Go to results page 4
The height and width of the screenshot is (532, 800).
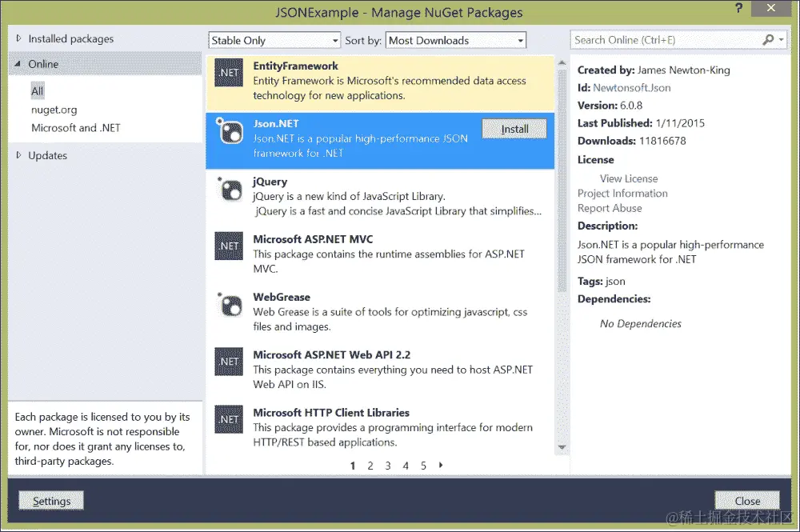point(406,466)
